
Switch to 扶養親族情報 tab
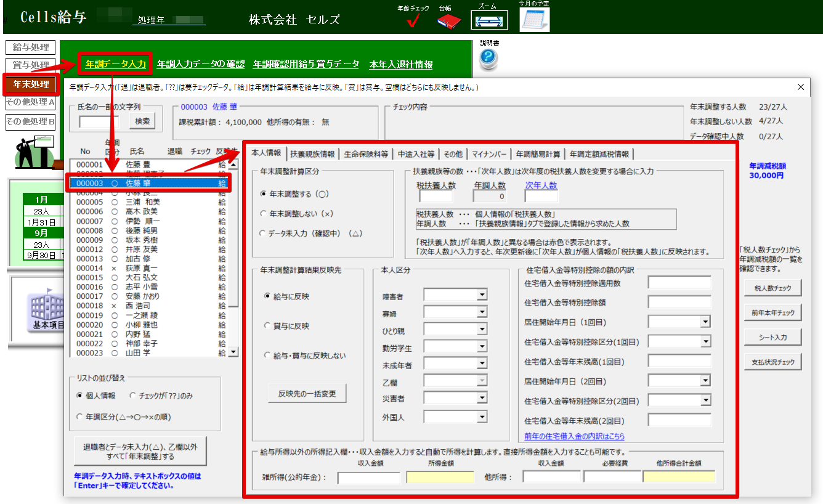point(312,154)
